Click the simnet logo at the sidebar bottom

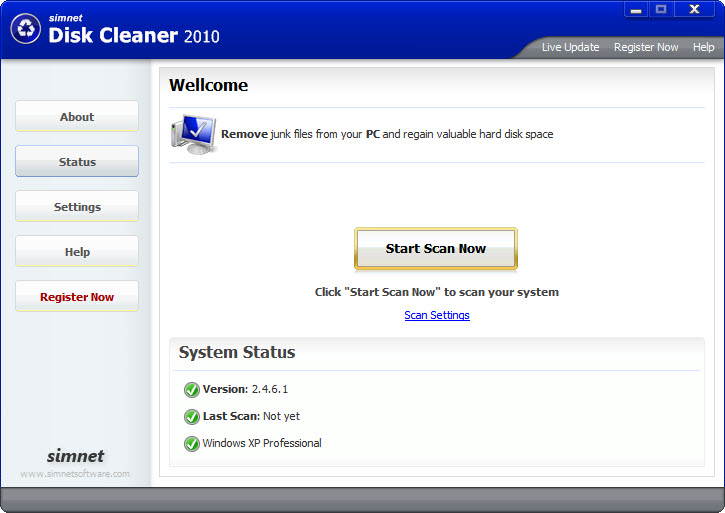tap(75, 455)
